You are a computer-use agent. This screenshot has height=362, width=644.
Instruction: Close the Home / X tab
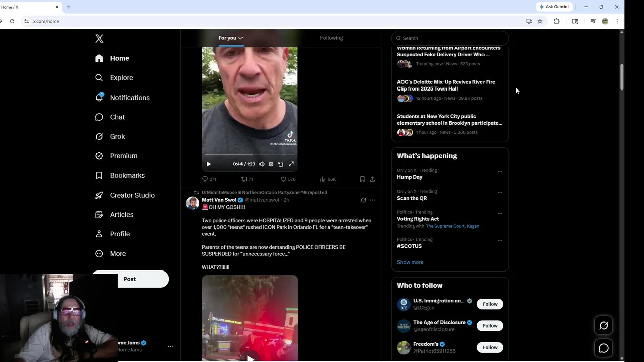(x=57, y=7)
